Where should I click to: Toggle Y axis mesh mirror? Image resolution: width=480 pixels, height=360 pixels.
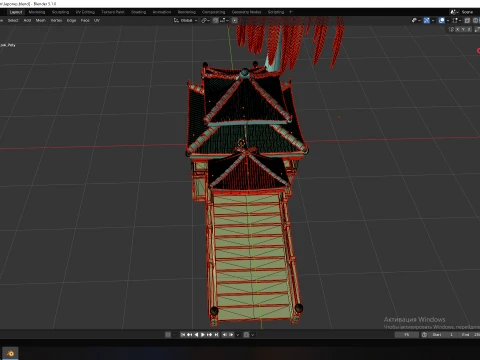[x=463, y=29]
